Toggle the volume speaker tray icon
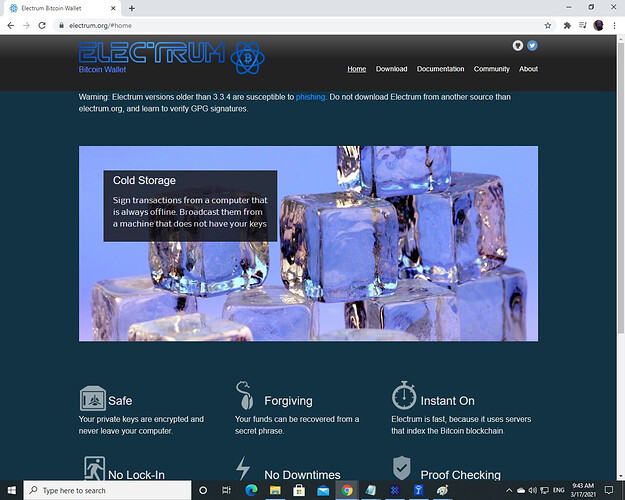The height and width of the screenshot is (500, 625). [x=533, y=490]
